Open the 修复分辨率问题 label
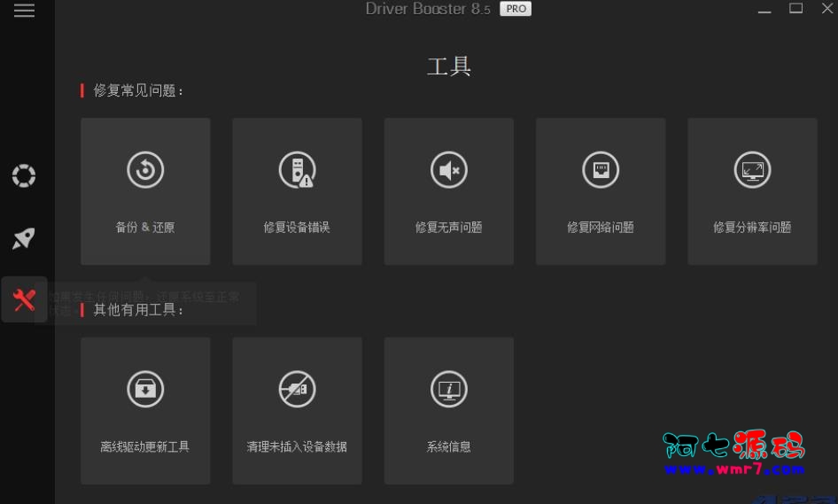838x504 pixels. pos(752,227)
